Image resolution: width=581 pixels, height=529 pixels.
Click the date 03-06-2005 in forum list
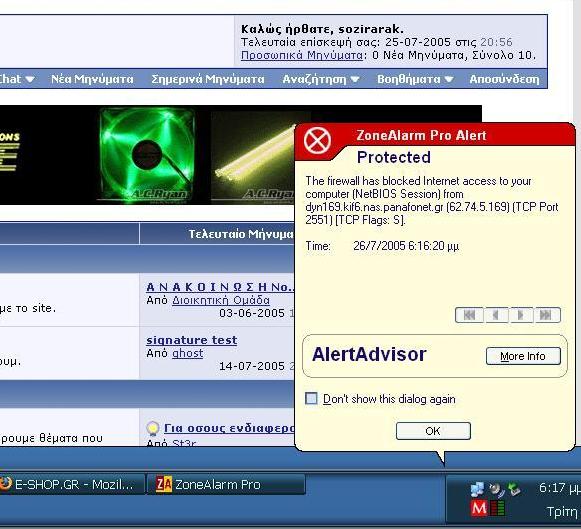(x=252, y=313)
